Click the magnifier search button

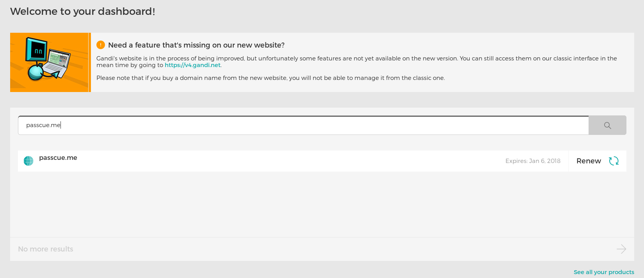607,125
